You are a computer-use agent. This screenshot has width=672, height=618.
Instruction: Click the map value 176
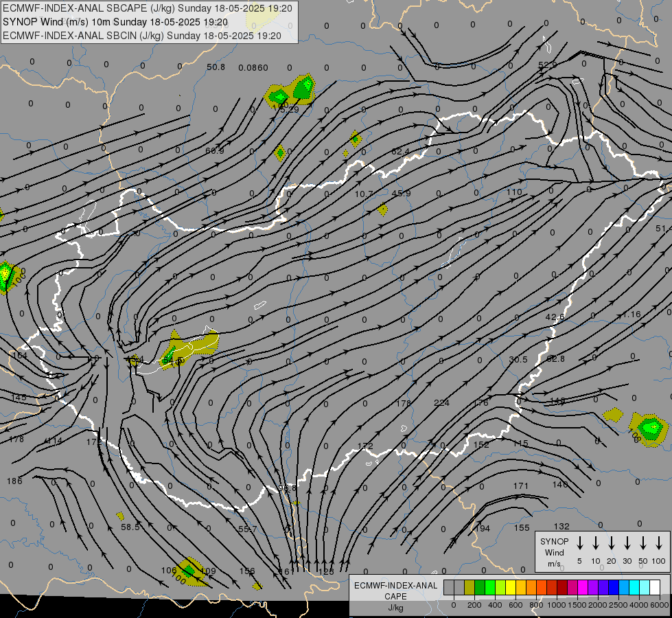[x=480, y=402]
